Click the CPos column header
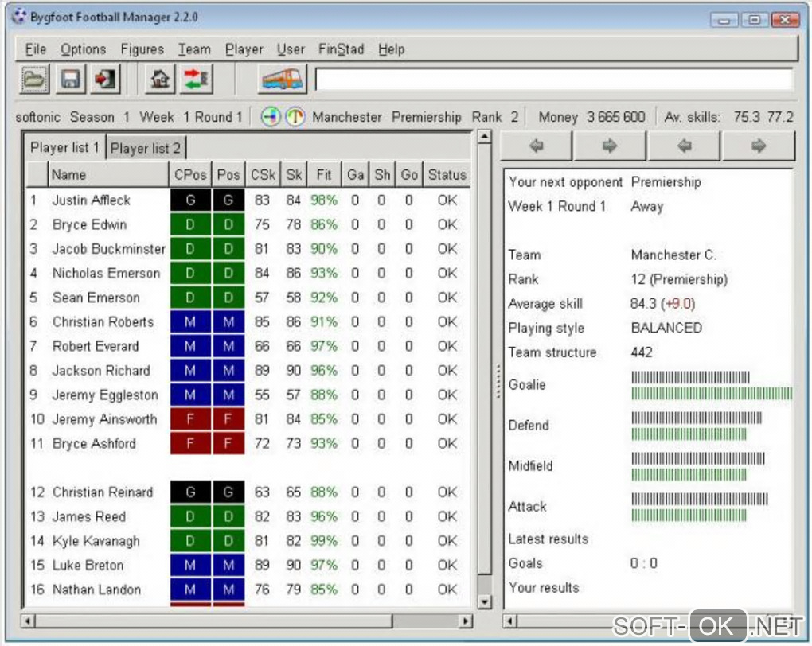The width and height of the screenshot is (812, 646). pos(190,174)
